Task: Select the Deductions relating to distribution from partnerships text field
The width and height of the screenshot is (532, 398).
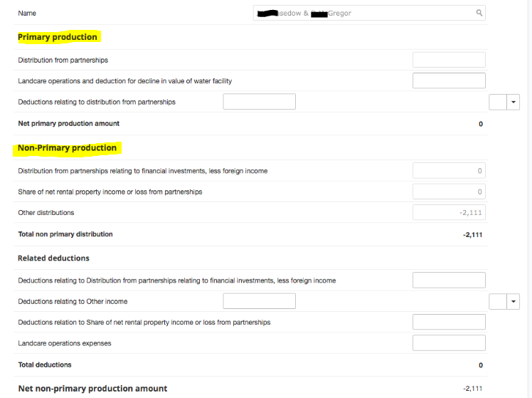Action: pyautogui.click(x=259, y=102)
